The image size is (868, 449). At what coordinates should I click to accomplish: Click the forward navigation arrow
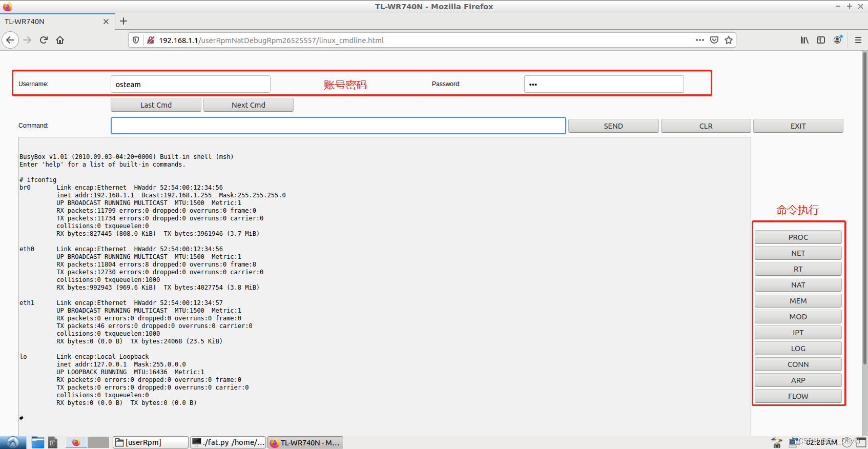click(x=27, y=40)
